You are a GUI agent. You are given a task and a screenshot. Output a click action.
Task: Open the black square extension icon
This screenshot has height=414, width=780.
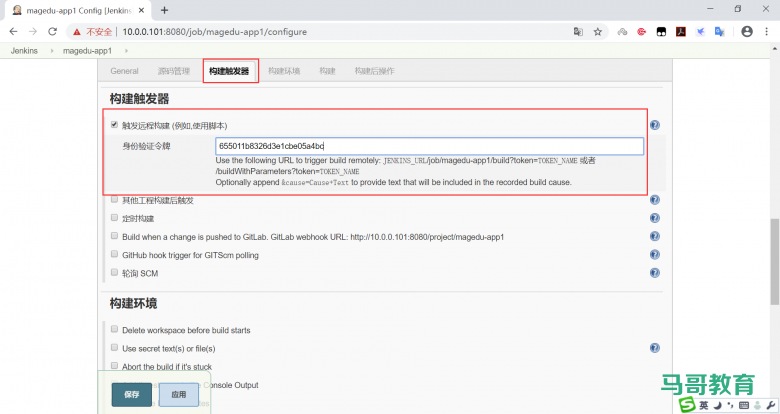[x=661, y=32]
